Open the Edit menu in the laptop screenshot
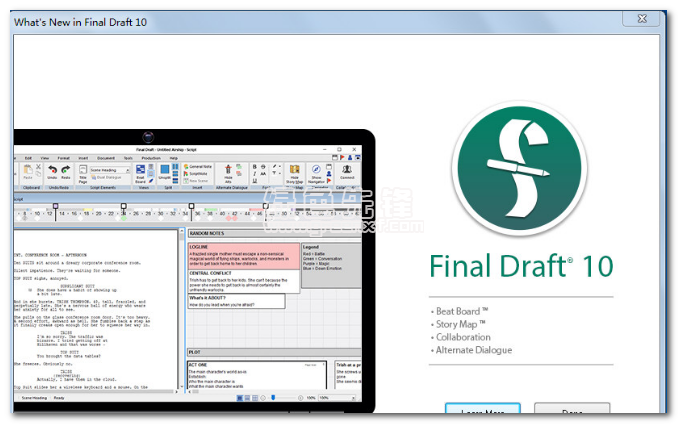The width and height of the screenshot is (678, 424). click(x=29, y=158)
